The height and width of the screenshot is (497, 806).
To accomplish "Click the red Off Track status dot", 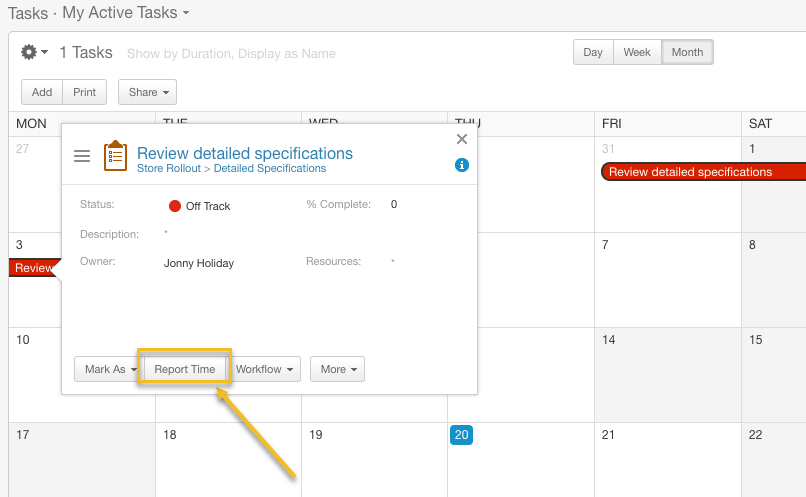I will [175, 206].
